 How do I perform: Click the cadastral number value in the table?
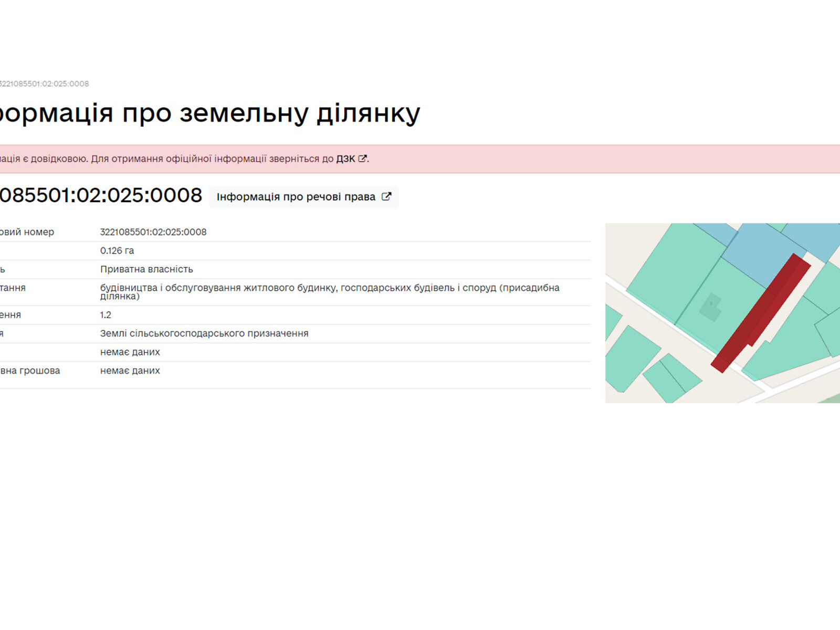tap(153, 232)
